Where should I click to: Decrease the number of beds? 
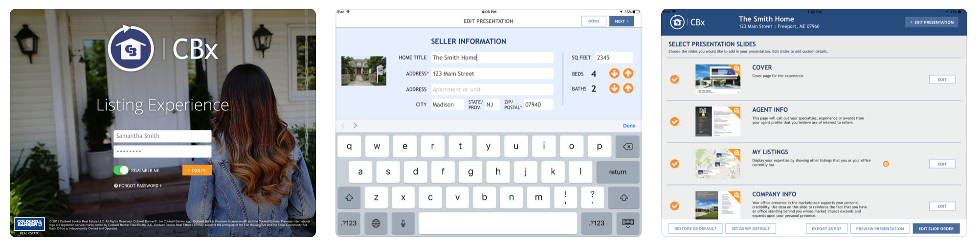(x=614, y=73)
